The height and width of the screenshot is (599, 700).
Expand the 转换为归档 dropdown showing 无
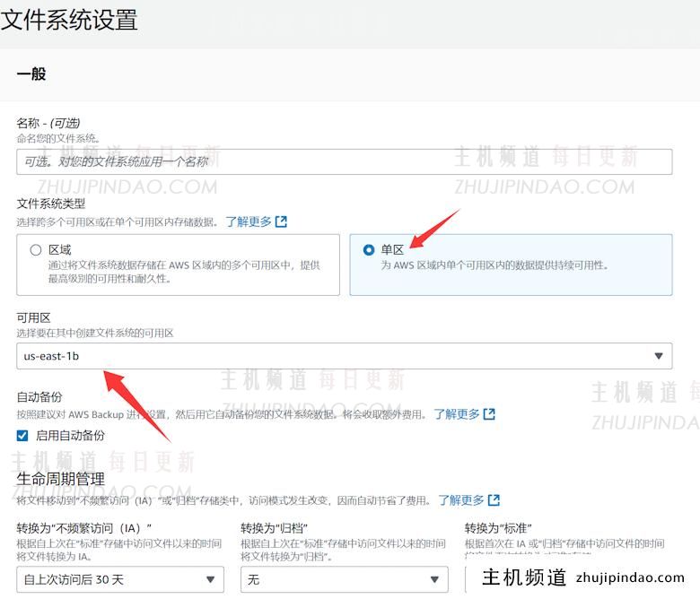pos(344,579)
